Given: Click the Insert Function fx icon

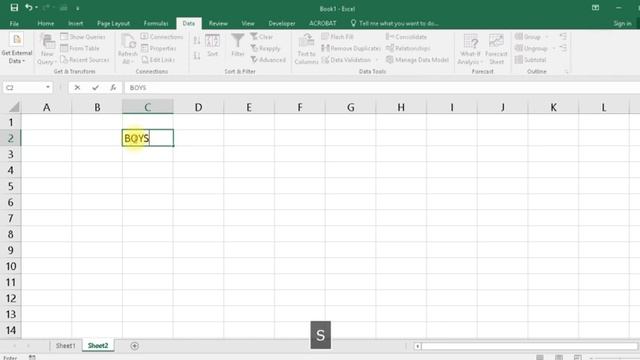Looking at the screenshot, I should click(x=113, y=87).
